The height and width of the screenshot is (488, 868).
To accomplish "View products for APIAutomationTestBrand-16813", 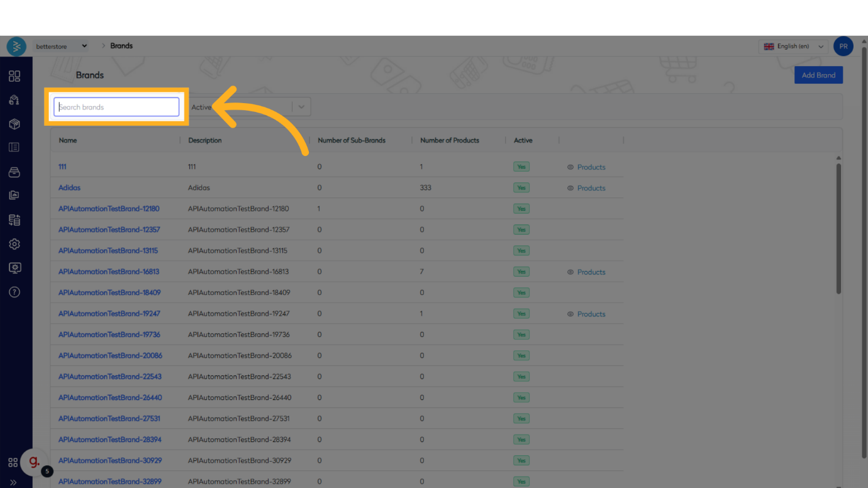I will [586, 272].
